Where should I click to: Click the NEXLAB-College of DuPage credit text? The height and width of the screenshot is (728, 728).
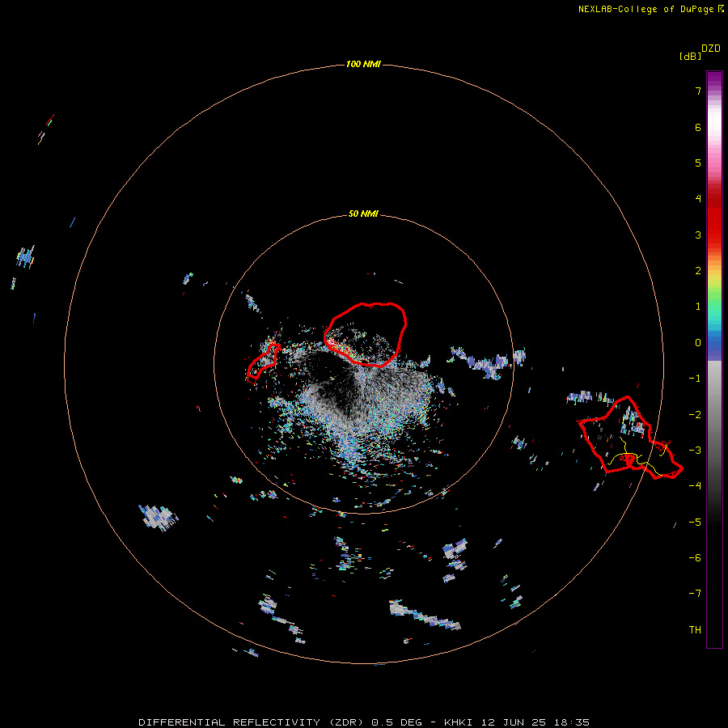click(x=650, y=9)
